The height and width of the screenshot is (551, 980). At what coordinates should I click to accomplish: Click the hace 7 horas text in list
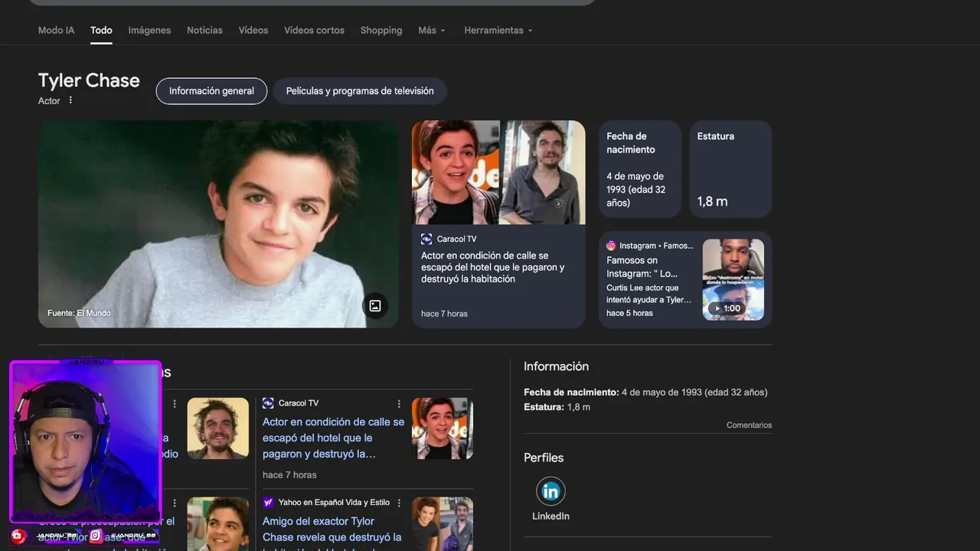click(289, 474)
